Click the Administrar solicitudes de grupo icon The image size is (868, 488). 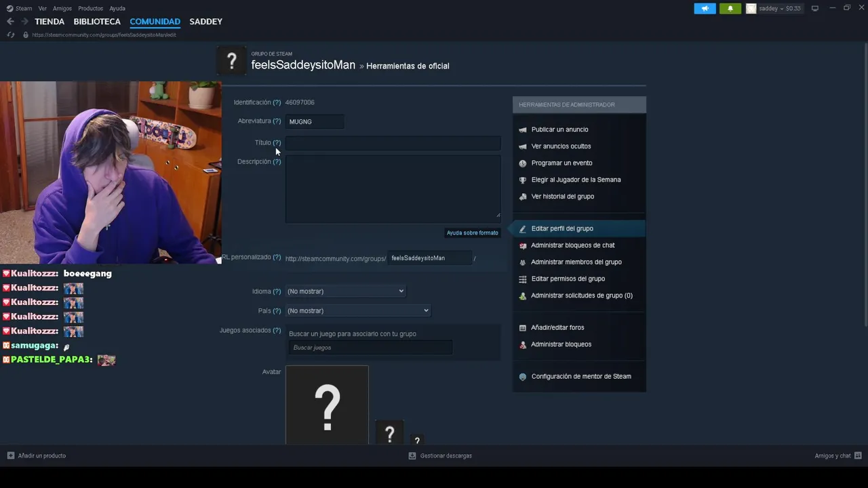click(x=522, y=296)
